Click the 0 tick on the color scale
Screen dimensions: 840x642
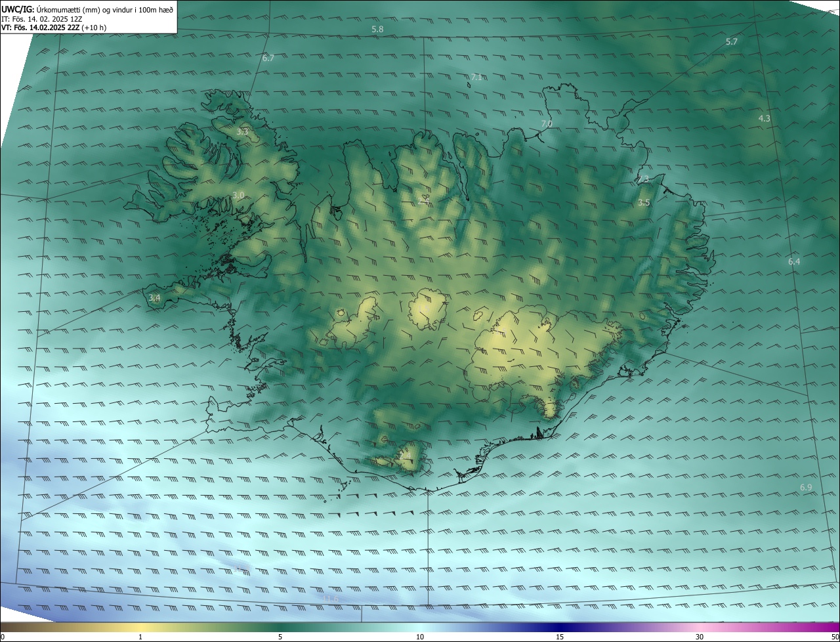[3, 637]
